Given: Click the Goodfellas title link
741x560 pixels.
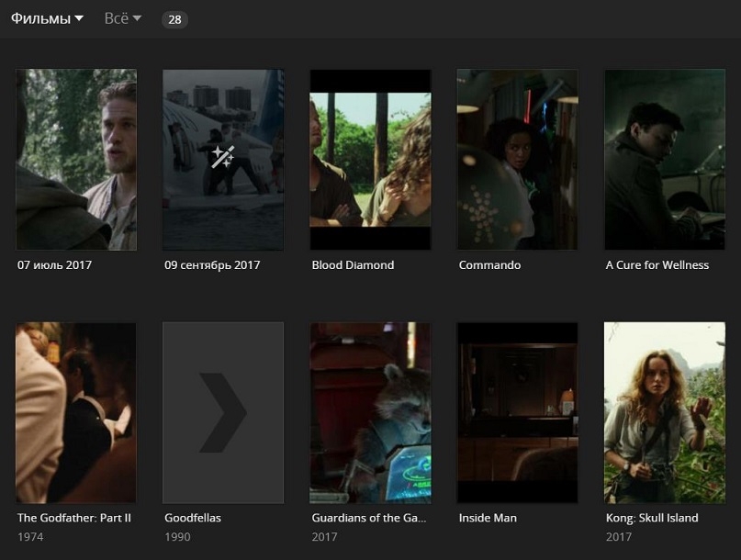Looking at the screenshot, I should (x=193, y=518).
